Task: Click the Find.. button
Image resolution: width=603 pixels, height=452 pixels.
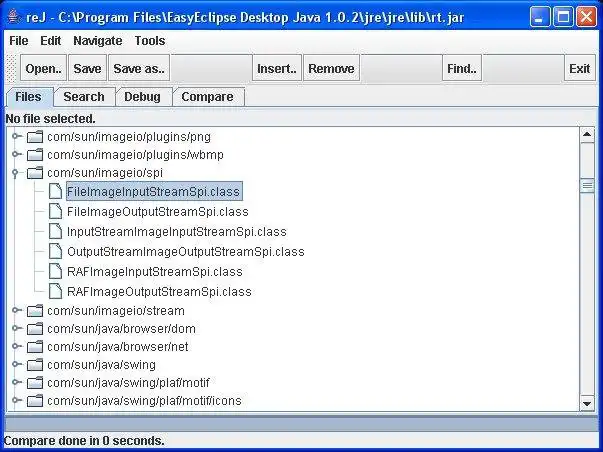Action: [462, 68]
